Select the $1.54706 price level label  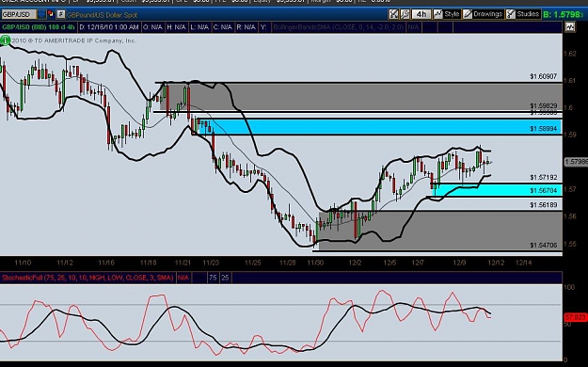(x=544, y=246)
